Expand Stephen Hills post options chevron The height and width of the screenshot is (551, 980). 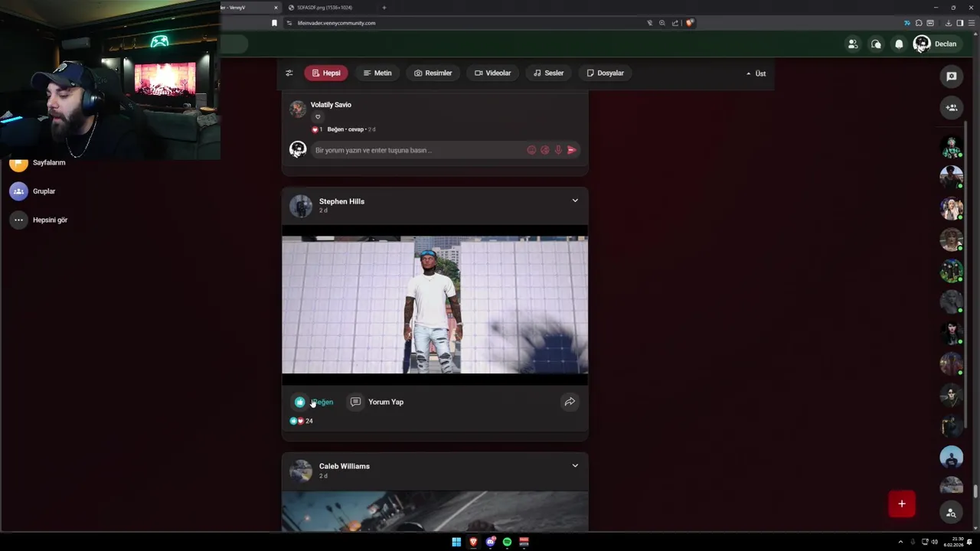click(x=575, y=201)
